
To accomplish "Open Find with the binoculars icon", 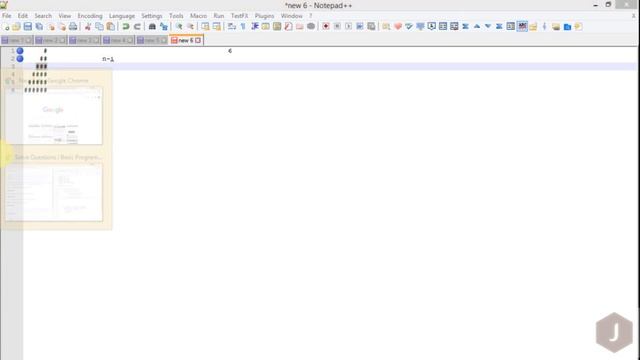I will click(x=152, y=27).
